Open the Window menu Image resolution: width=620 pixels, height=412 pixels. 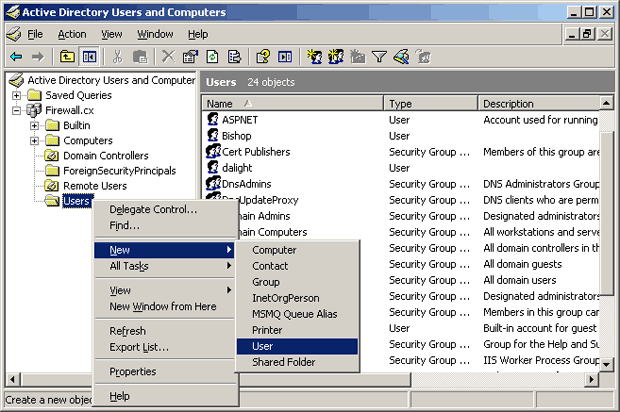[155, 34]
